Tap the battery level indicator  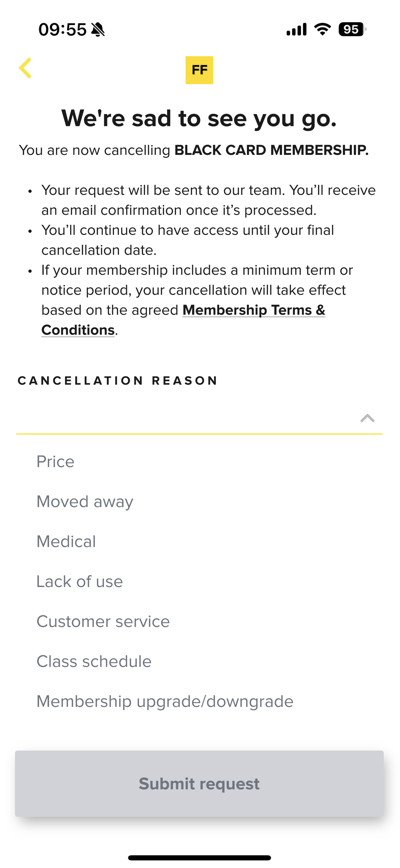coord(352,29)
